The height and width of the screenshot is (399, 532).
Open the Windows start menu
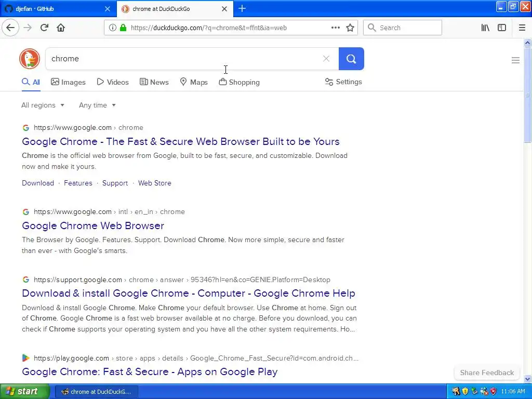25,392
